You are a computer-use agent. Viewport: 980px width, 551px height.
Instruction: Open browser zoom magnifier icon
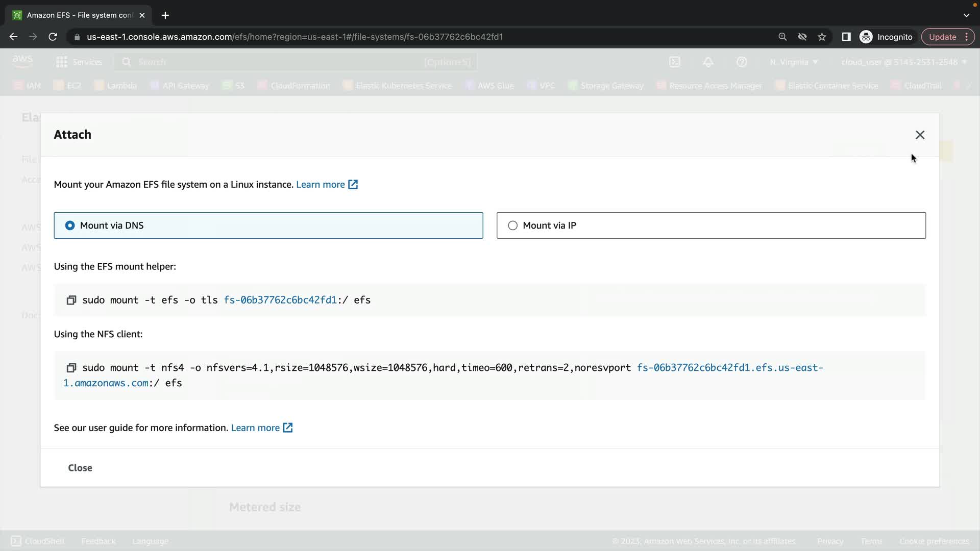782,37
